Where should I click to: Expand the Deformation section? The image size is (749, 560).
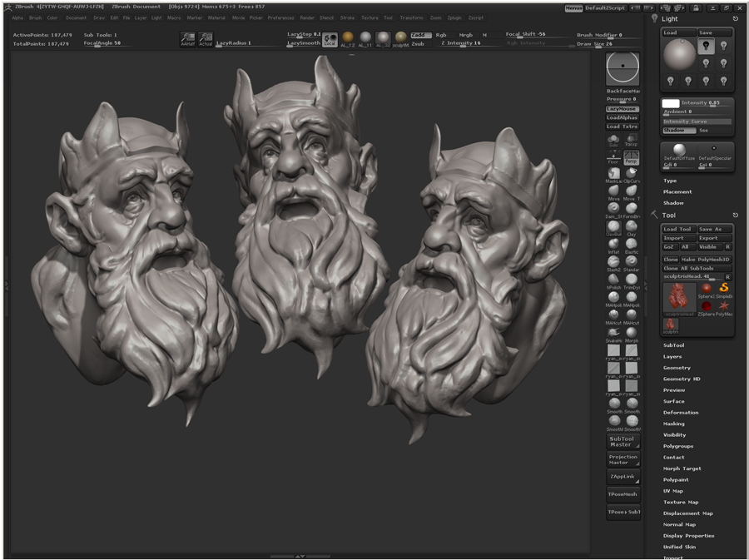pyautogui.click(x=681, y=413)
